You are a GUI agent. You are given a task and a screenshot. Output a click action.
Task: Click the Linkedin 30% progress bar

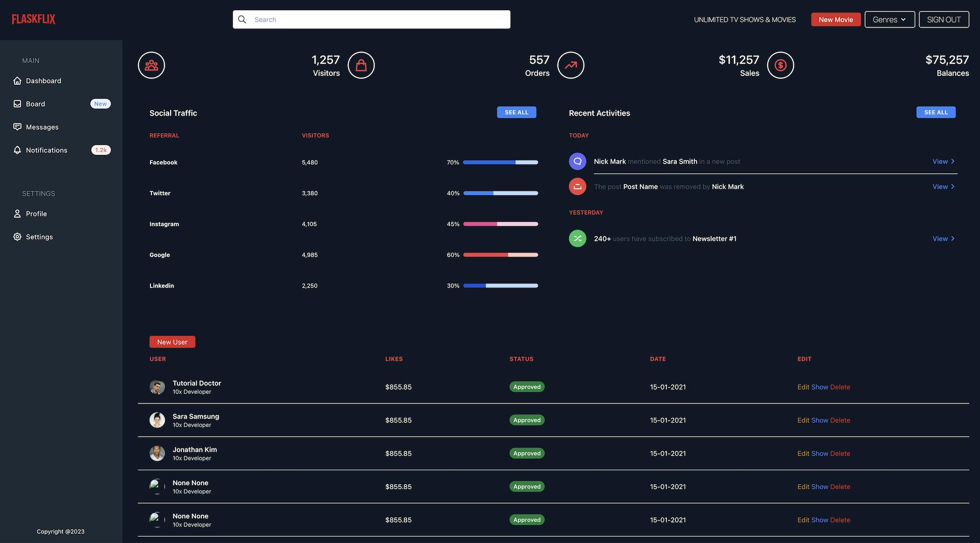click(501, 285)
